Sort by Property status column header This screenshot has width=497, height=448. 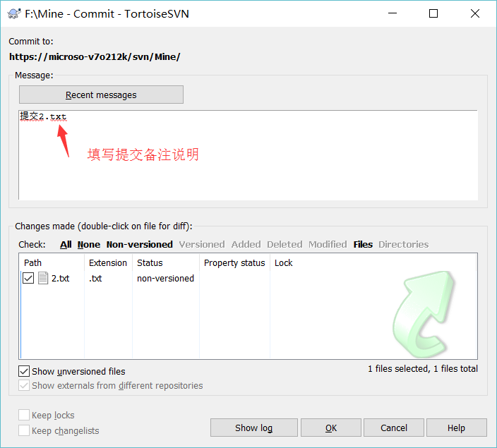click(234, 262)
